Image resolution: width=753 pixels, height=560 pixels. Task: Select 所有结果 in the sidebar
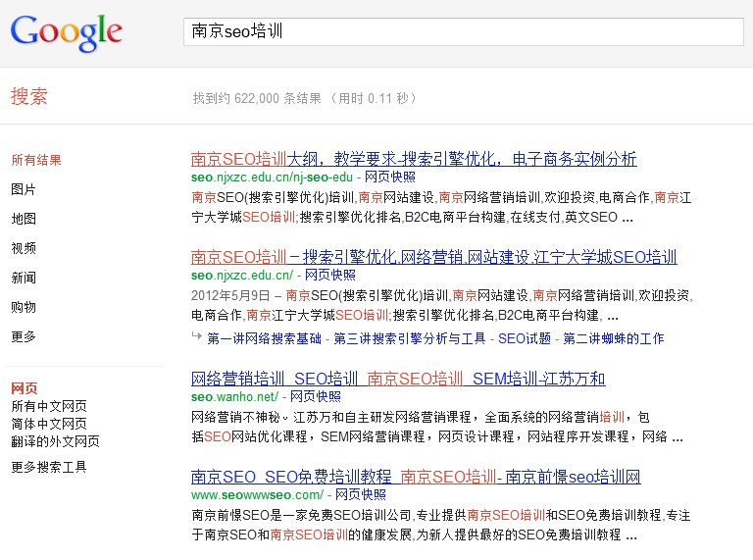tap(36, 160)
